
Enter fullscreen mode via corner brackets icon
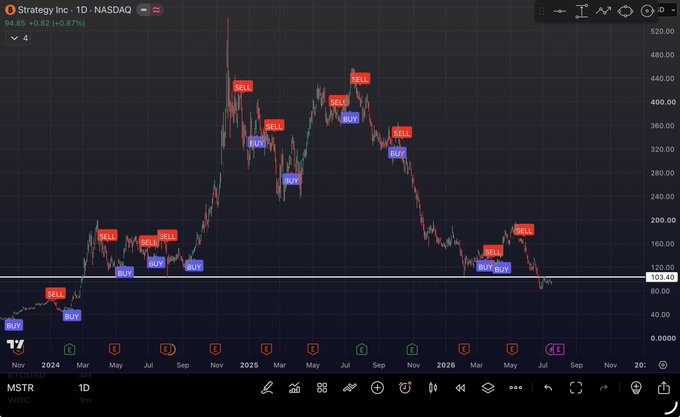576,388
